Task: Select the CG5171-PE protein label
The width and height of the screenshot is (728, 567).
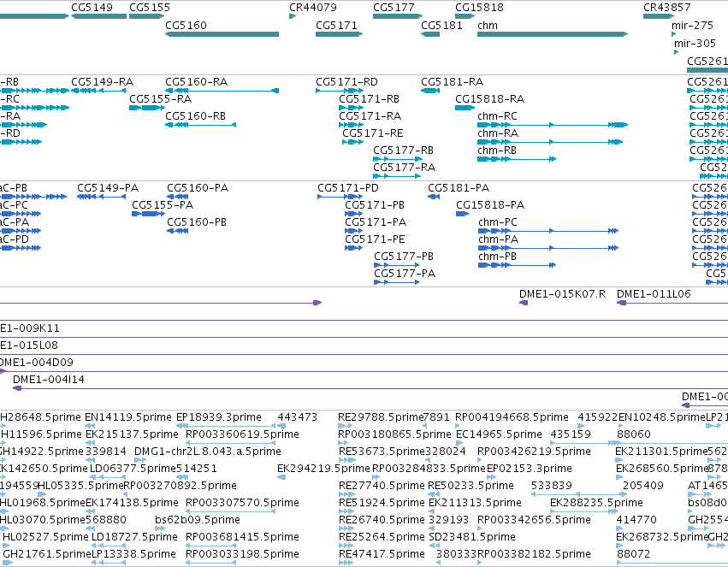Action: pos(375,239)
